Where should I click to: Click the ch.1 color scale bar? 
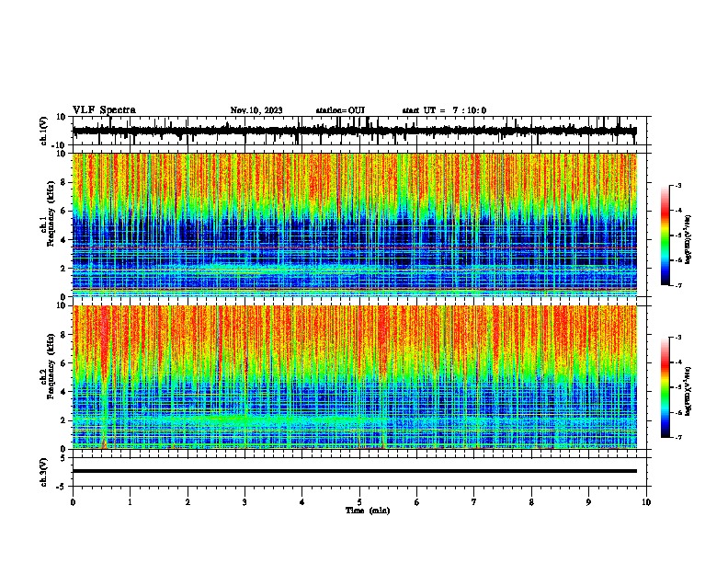click(665, 236)
